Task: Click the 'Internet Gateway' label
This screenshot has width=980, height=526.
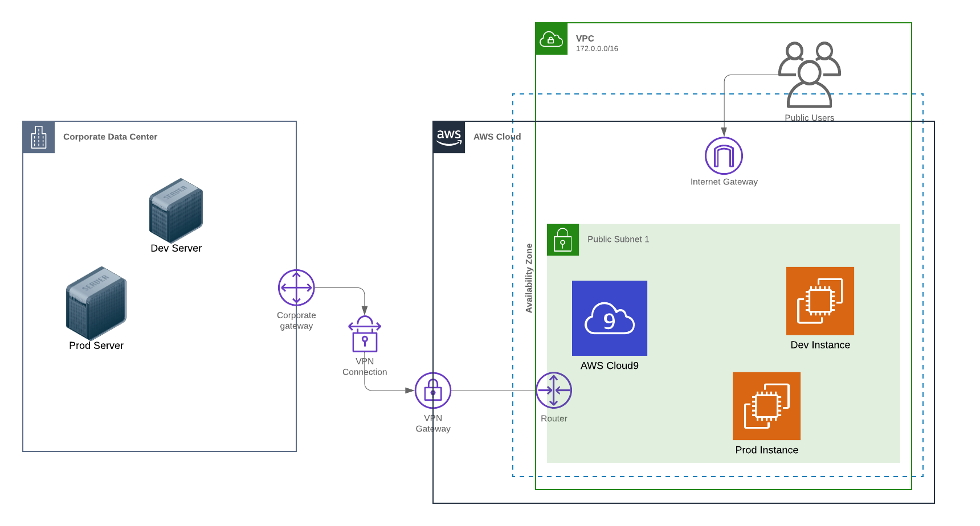Action: pos(724,182)
